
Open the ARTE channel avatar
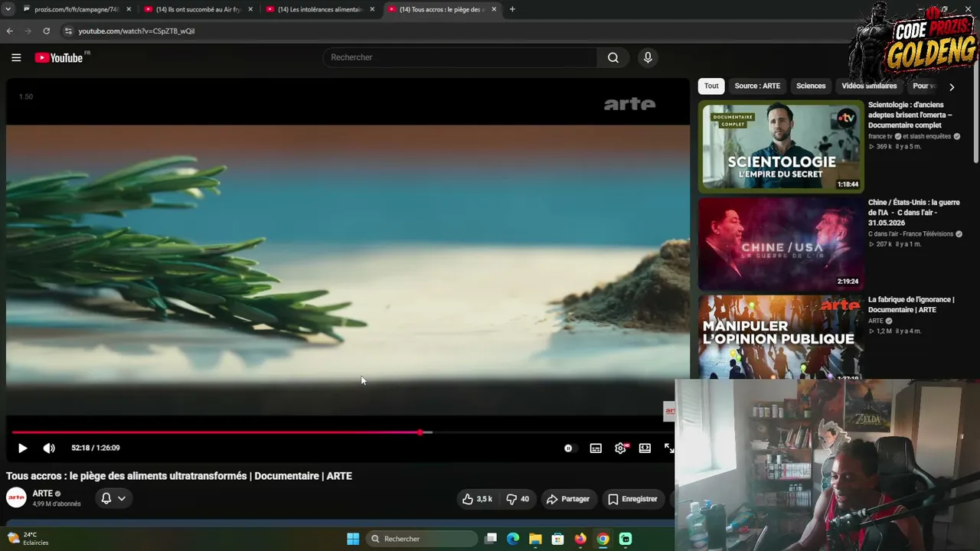click(16, 498)
